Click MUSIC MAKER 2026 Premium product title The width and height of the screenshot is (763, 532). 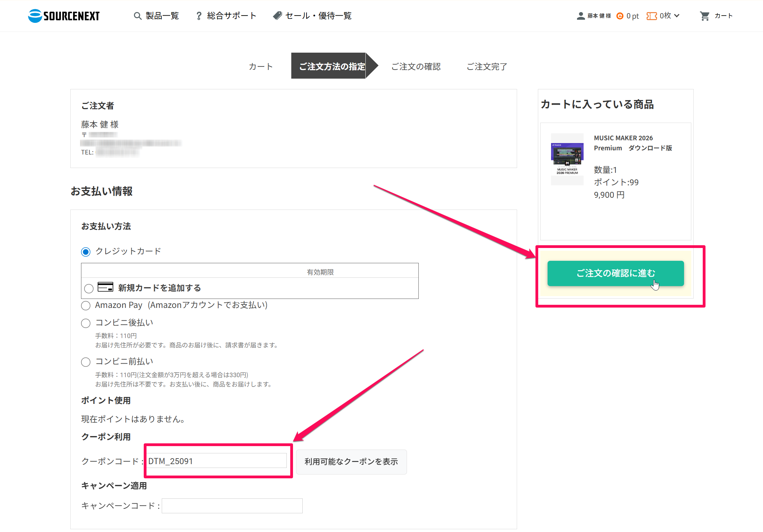[633, 143]
